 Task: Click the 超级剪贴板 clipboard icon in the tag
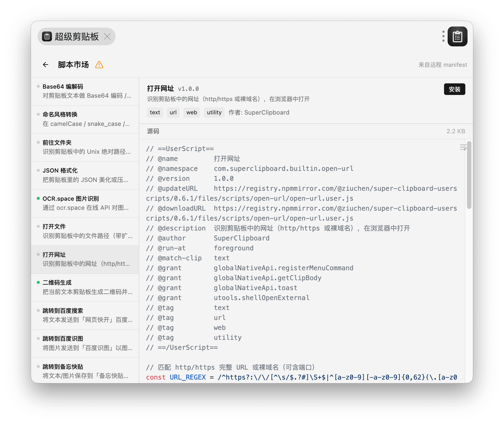pyautogui.click(x=47, y=36)
